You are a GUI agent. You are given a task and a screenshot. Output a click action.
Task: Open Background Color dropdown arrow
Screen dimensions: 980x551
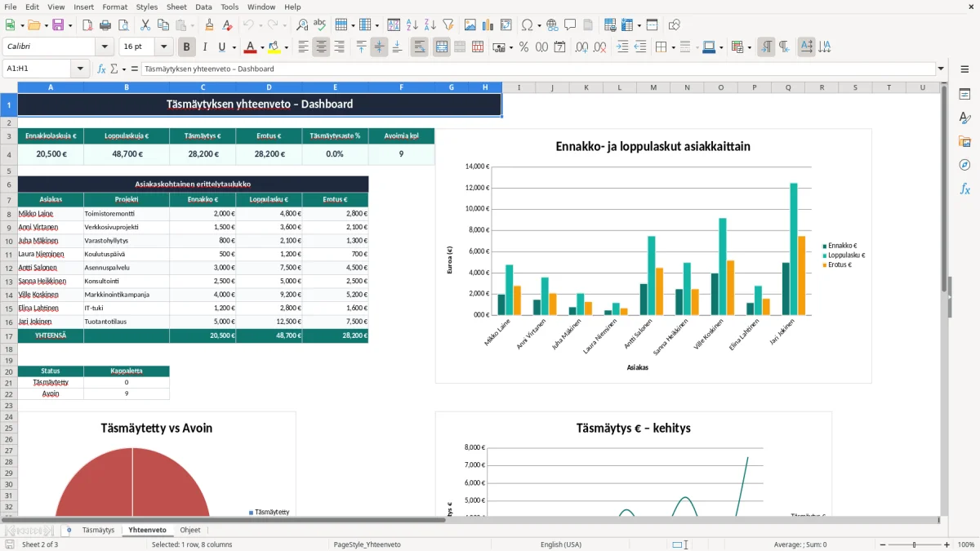[285, 47]
